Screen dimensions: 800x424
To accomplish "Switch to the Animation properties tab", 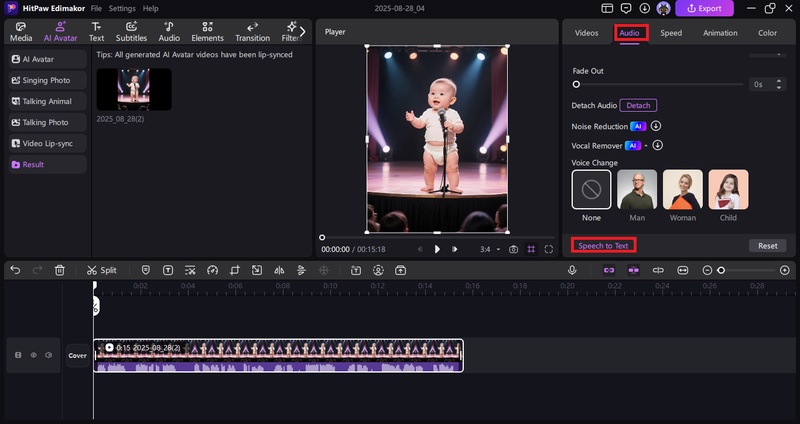I will [720, 33].
